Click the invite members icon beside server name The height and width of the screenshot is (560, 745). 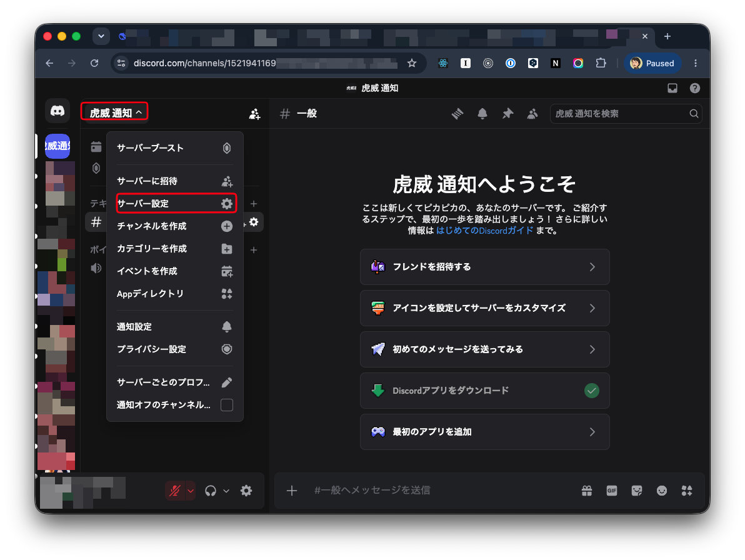point(254,114)
